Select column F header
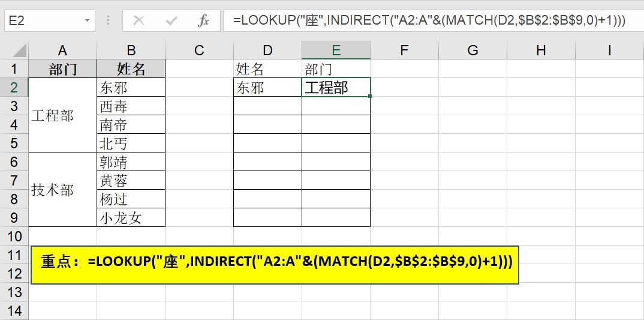Viewport: 644px width, 320px height. click(404, 50)
